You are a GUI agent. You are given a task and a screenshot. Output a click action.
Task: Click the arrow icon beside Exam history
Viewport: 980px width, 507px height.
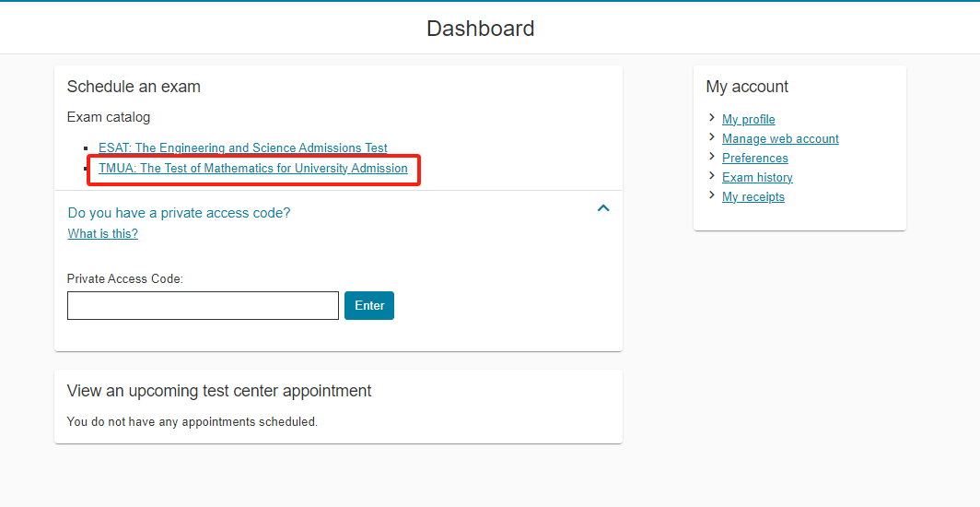coord(712,176)
